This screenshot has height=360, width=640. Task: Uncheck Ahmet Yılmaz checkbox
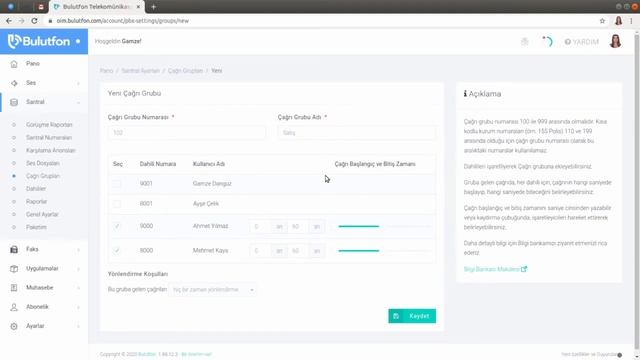(x=117, y=226)
